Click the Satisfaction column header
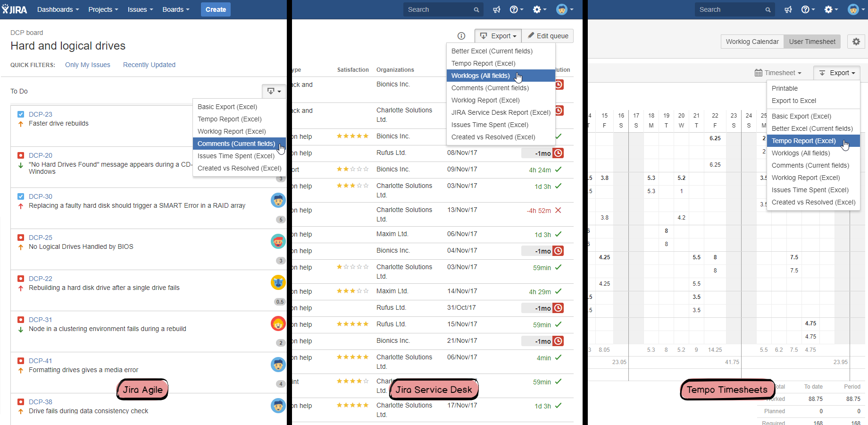Screen dimensions: 868x425 [x=353, y=70]
